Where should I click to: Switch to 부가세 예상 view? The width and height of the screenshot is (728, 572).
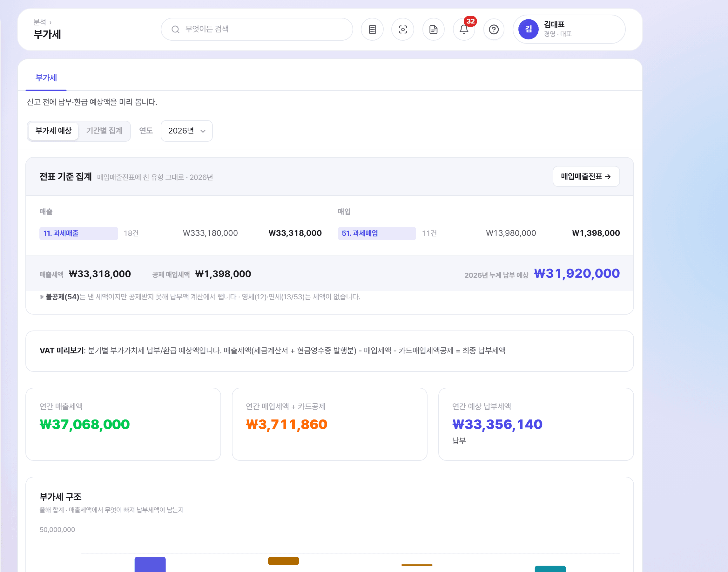[54, 131]
